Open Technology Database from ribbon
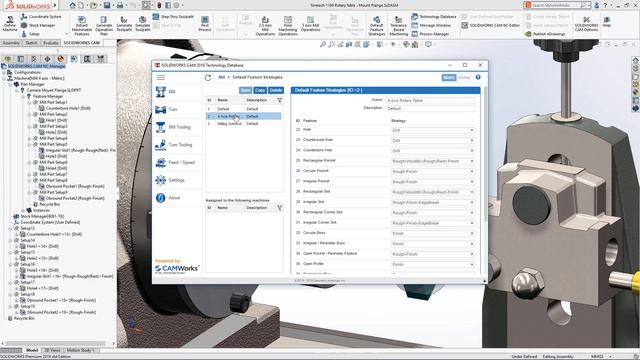This screenshot has height=360, width=640. [434, 17]
